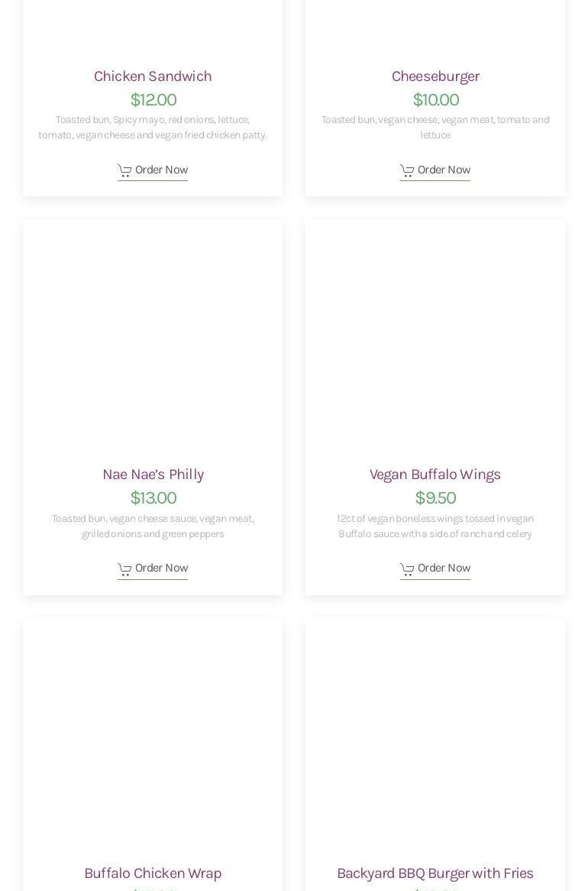Screen dimensions: 588x891
Task: Click the $12.00 Chicken Sandwich price
Action: click(153, 100)
